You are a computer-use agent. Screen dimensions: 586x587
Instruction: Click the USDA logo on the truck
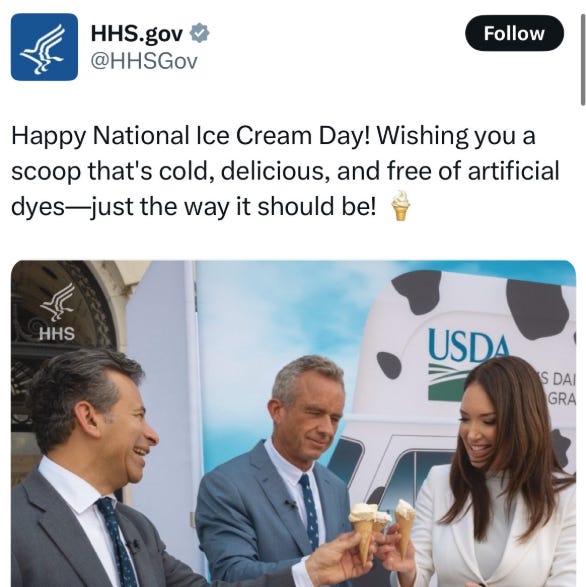pos(468,363)
